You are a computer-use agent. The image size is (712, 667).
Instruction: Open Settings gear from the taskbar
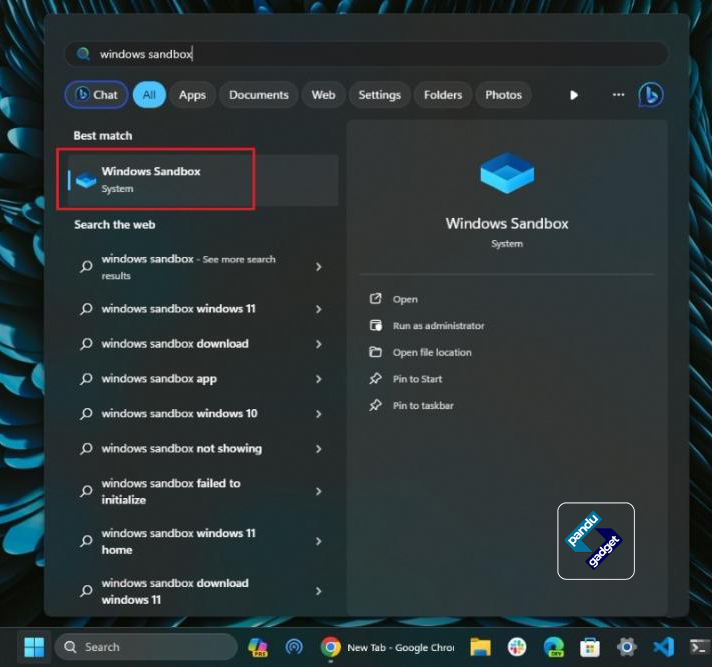click(x=627, y=647)
